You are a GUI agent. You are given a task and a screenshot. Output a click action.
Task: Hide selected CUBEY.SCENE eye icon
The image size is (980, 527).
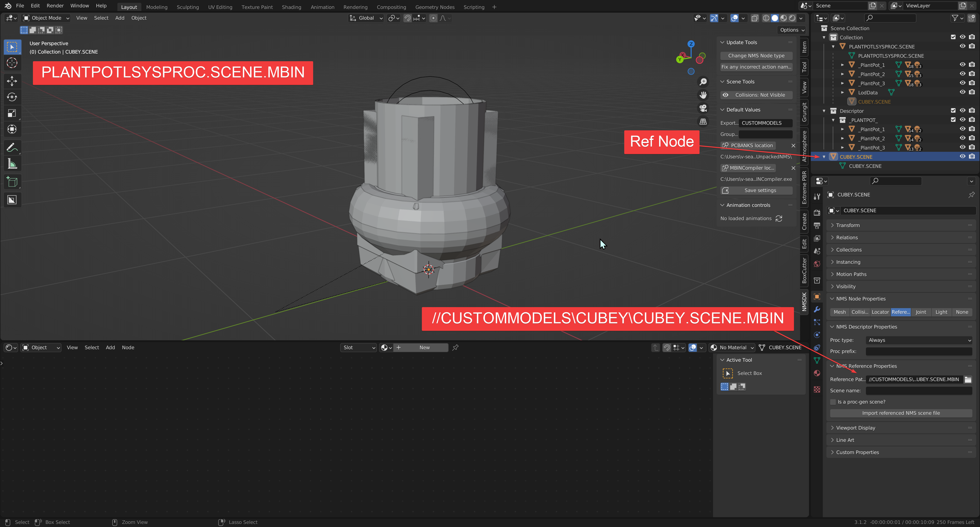(x=962, y=157)
